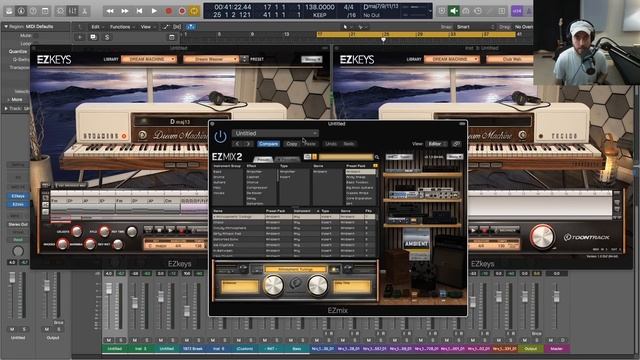
Task: Collapse the Region MIDI Defaults disclosure triangle
Action: coord(6,27)
